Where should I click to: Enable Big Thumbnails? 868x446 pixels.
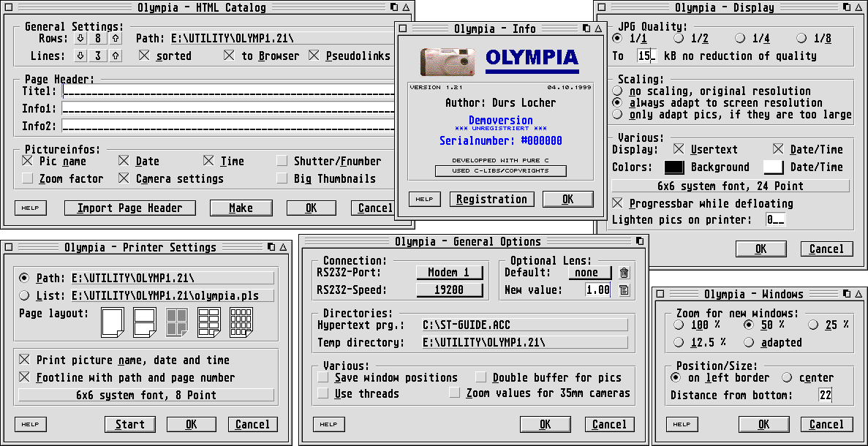click(282, 178)
